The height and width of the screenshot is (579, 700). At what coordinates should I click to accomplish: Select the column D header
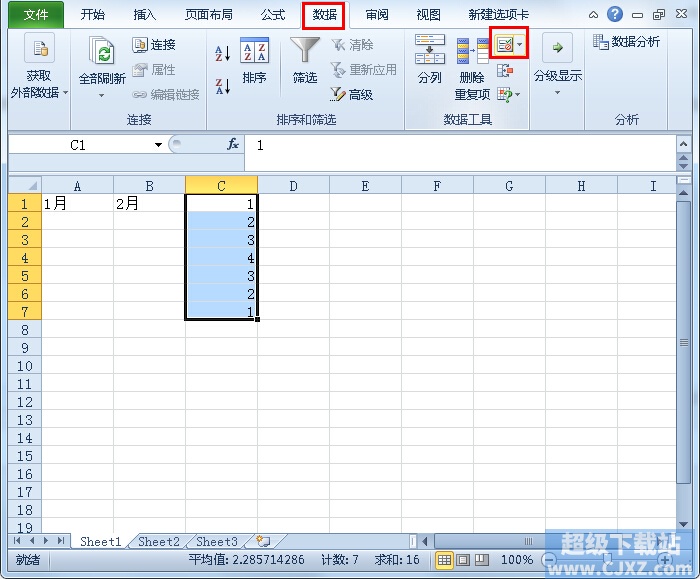pyautogui.click(x=293, y=186)
